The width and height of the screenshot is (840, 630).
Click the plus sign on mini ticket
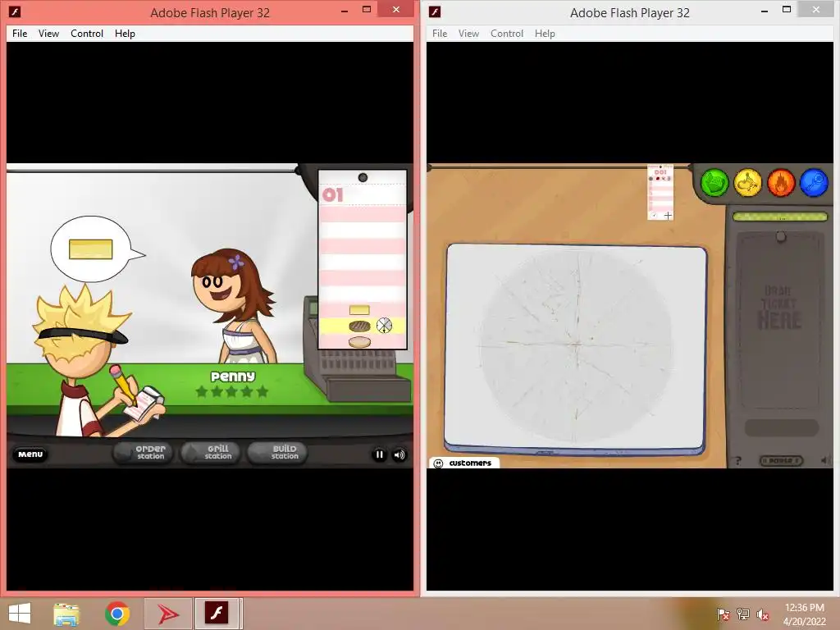click(x=668, y=216)
